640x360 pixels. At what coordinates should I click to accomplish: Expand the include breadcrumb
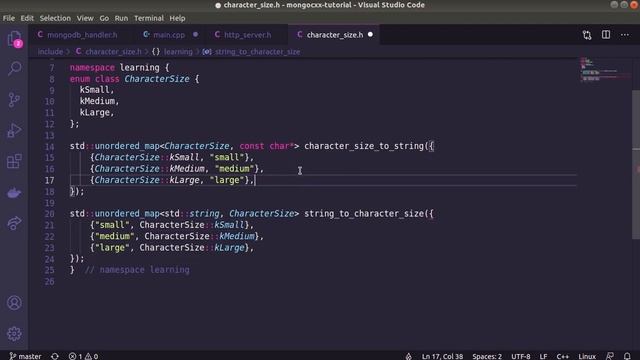[x=50, y=52]
